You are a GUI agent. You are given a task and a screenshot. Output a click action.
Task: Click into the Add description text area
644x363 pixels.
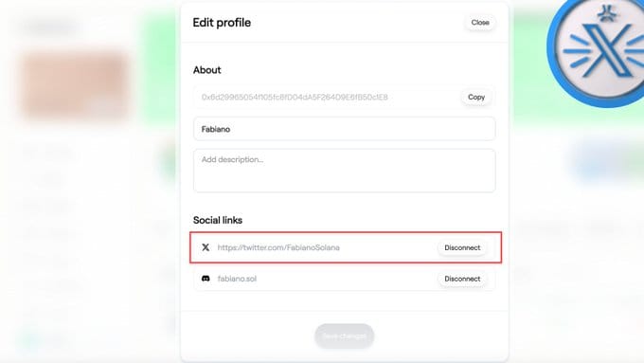tap(344, 171)
